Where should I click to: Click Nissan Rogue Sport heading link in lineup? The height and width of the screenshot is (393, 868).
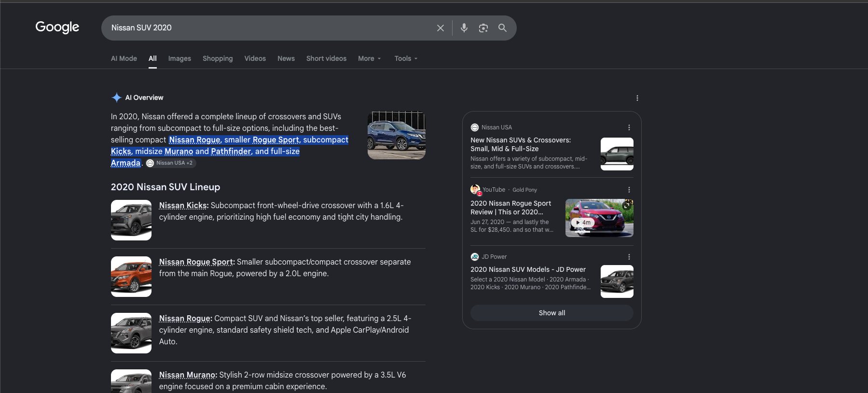point(196,262)
